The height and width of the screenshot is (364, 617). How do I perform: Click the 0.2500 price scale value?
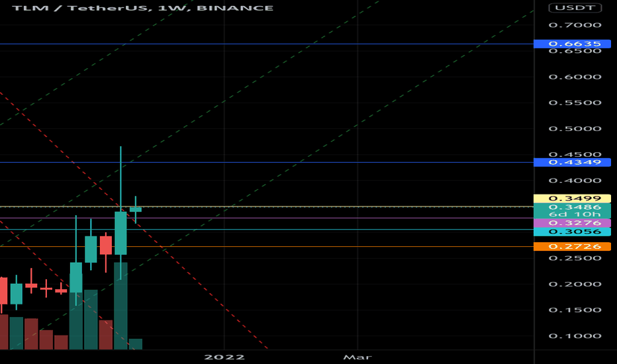tap(575, 258)
